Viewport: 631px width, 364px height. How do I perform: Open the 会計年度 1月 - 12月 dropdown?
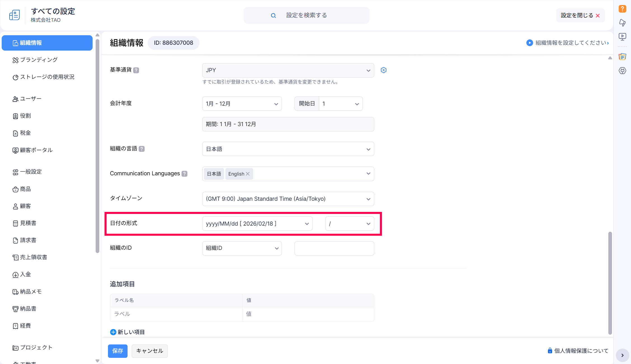[x=242, y=104]
